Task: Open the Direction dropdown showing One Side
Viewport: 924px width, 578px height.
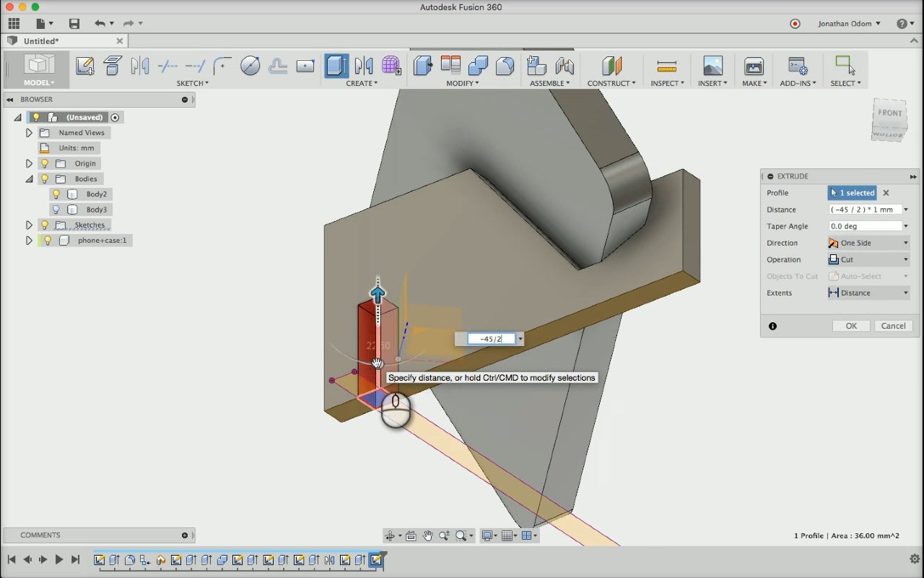Action: [868, 243]
